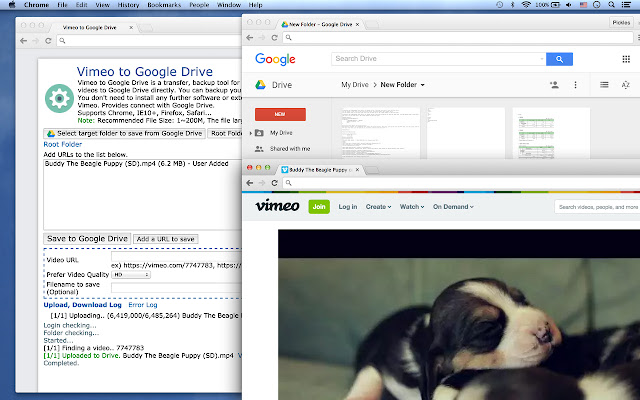Screen dimensions: 640x400
Task: Open Drive sort options (AZ)
Action: pyautogui.click(x=626, y=85)
